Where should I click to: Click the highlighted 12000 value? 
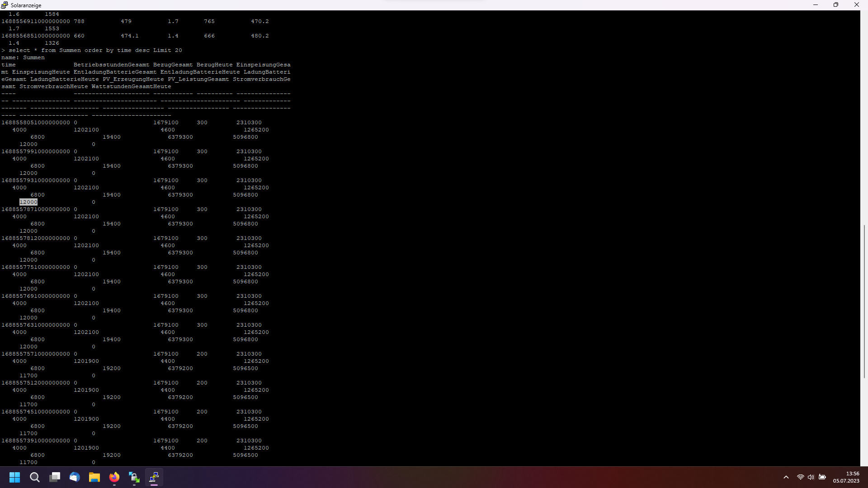coord(28,202)
